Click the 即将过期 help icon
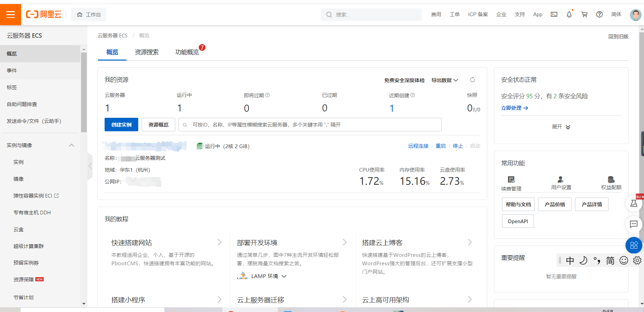The width and height of the screenshot is (644, 312). pos(268,95)
